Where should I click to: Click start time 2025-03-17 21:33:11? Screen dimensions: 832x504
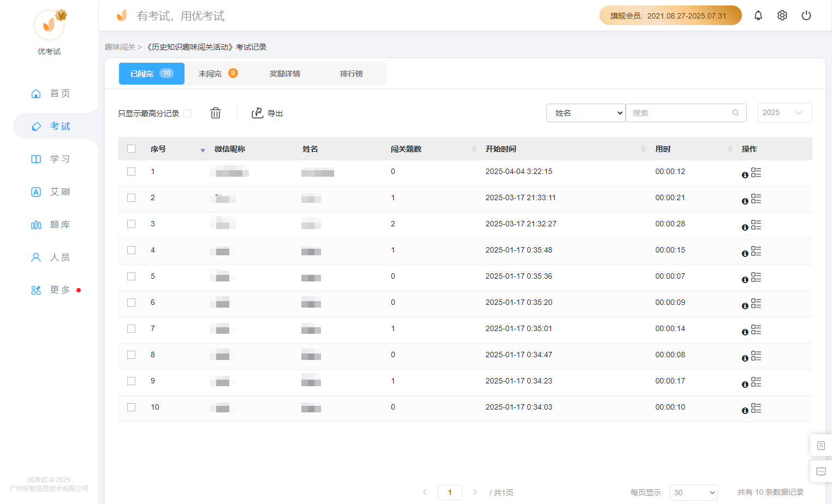pos(520,197)
